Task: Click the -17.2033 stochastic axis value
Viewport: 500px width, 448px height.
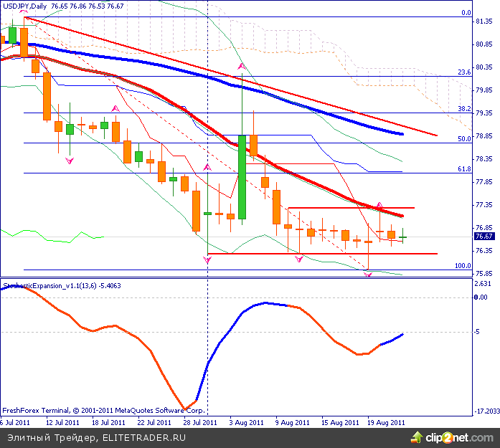Action: (x=484, y=411)
